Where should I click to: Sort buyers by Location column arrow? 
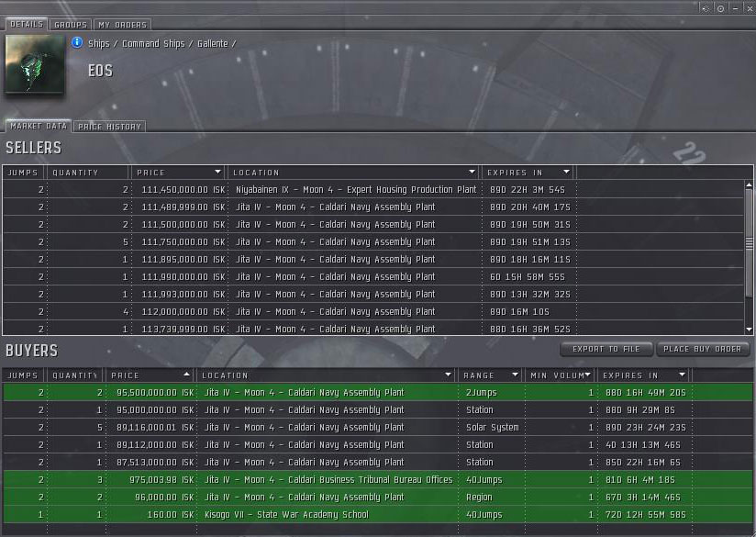tap(449, 375)
